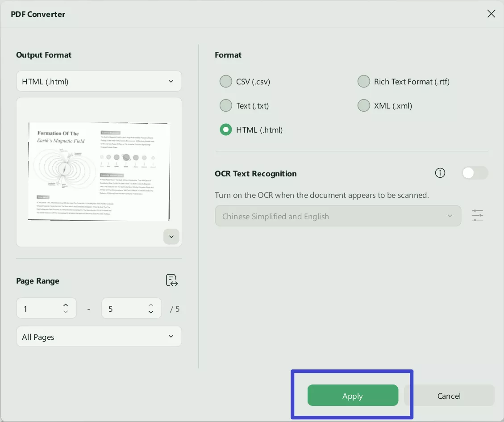The width and height of the screenshot is (504, 422).
Task: Click the Apply button
Action: (x=353, y=396)
